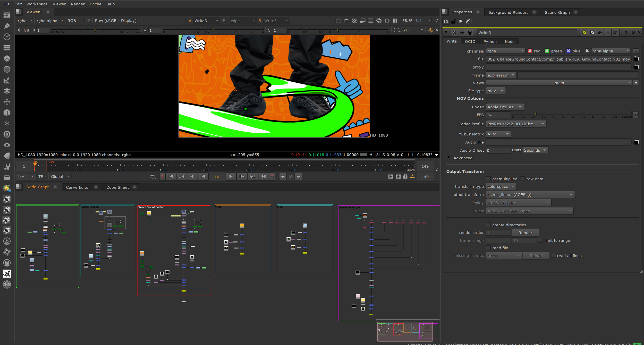The height and width of the screenshot is (345, 644).
Task: Enable the create directories checkbox
Action: (488, 225)
